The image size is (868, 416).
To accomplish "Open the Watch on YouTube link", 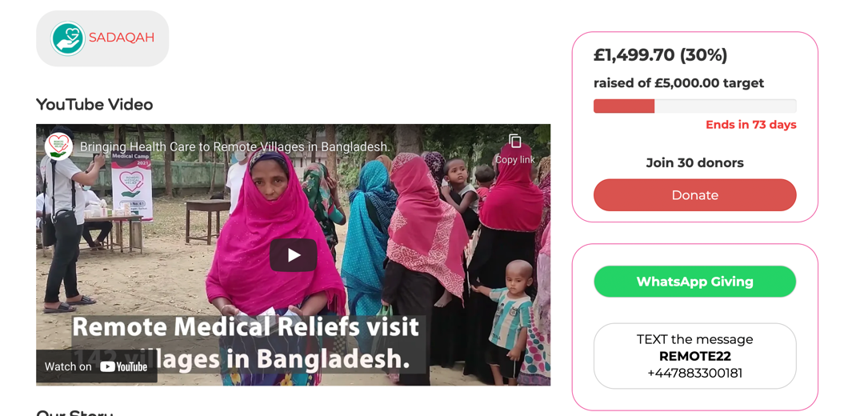I will tap(96, 366).
